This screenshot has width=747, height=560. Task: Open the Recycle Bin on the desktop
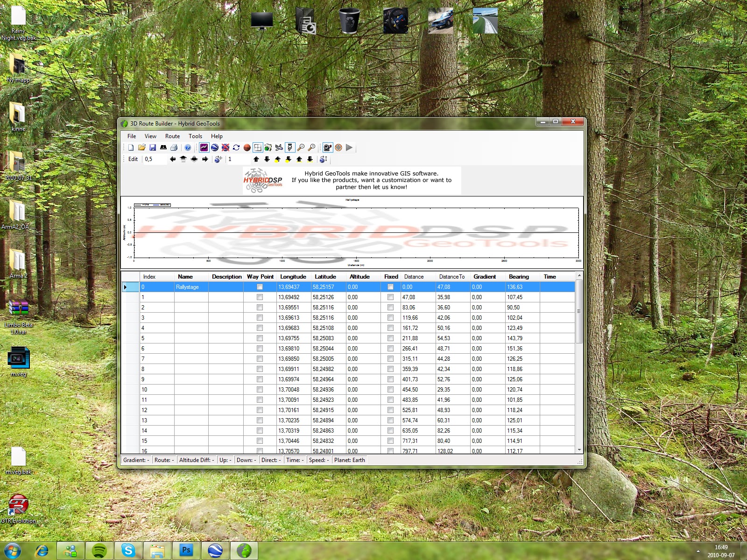[349, 21]
